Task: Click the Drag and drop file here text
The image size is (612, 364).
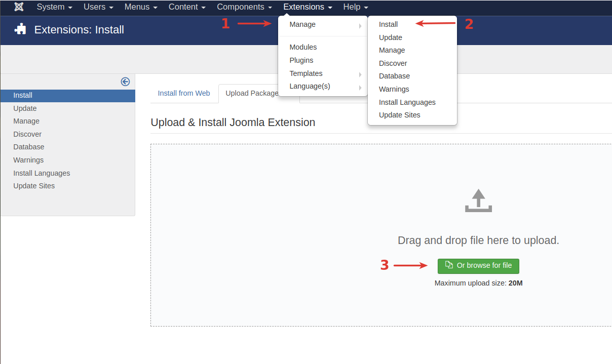Action: click(478, 240)
